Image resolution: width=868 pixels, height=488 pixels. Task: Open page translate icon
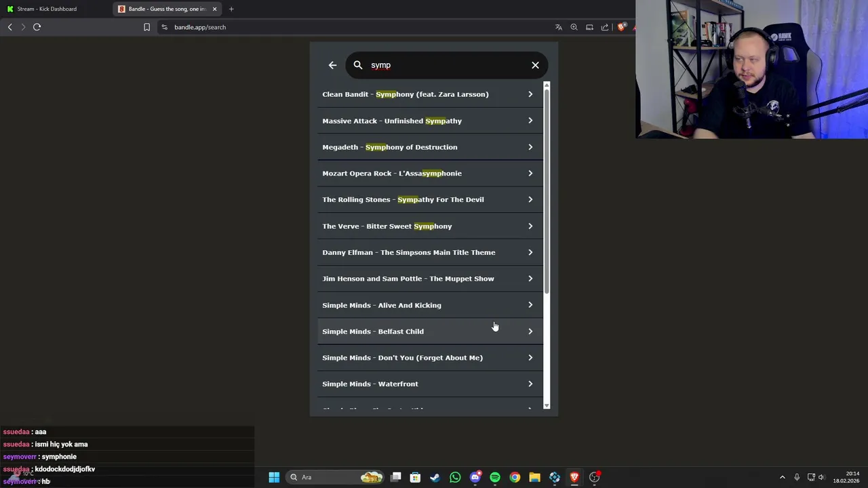click(x=559, y=27)
